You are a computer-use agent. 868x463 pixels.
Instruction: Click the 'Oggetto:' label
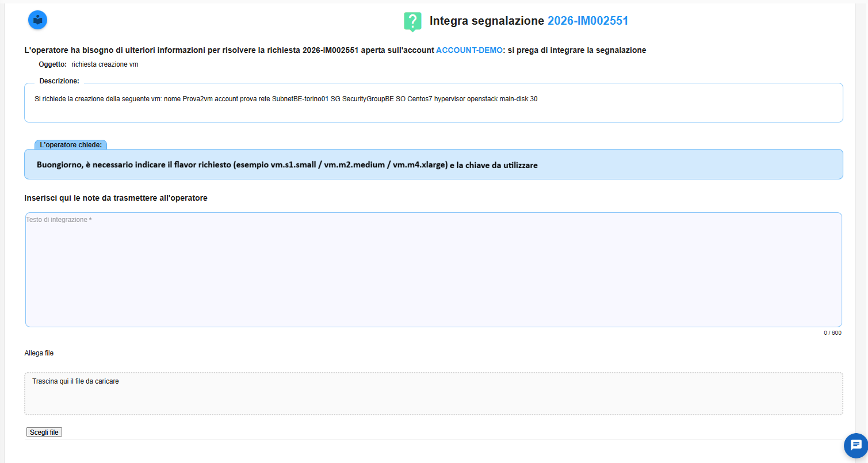[52, 64]
